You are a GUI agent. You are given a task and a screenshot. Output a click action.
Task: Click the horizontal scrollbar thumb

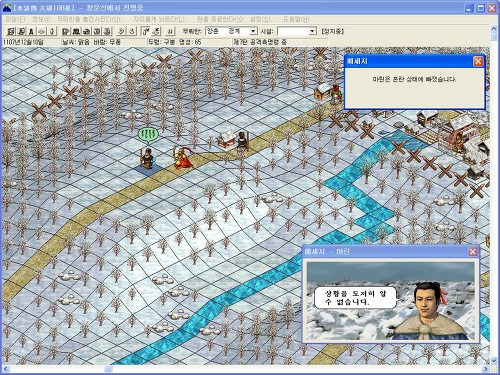pos(108,369)
